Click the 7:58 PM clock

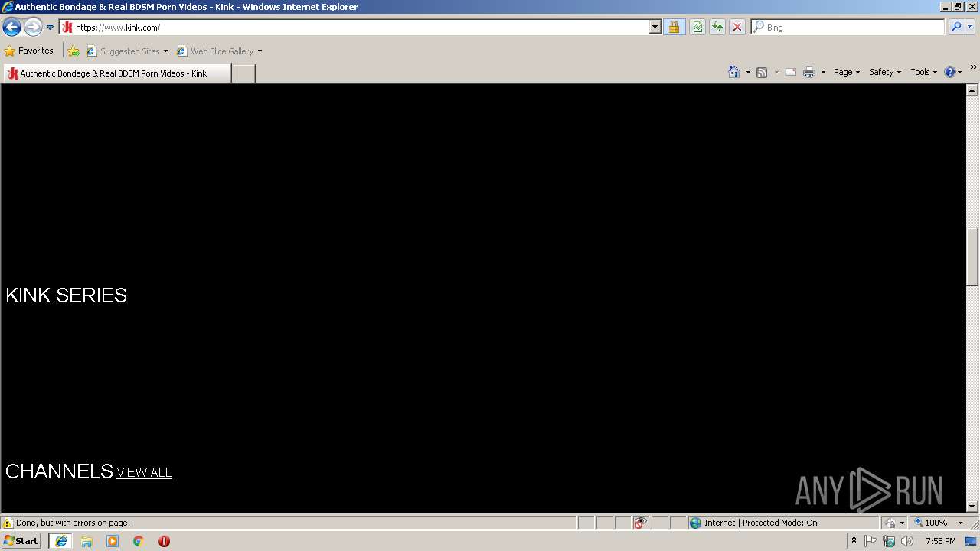click(940, 541)
